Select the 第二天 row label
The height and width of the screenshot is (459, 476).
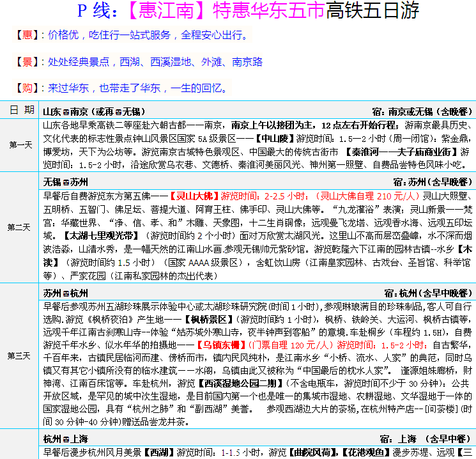20,228
